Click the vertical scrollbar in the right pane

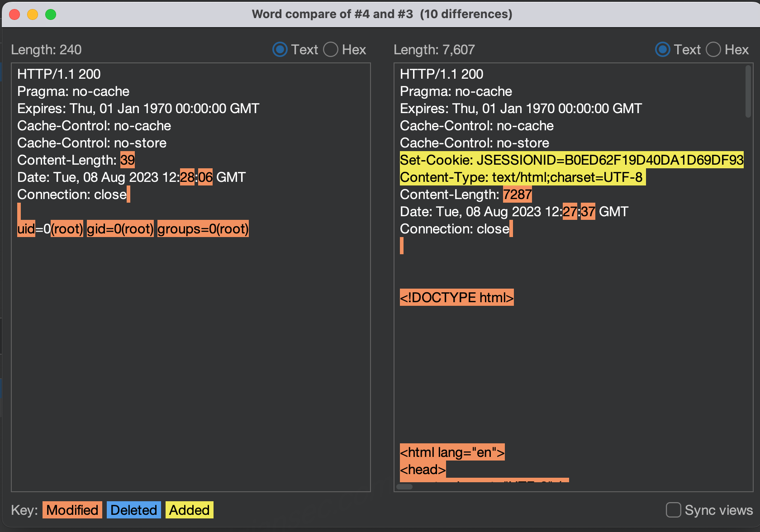coord(748,91)
